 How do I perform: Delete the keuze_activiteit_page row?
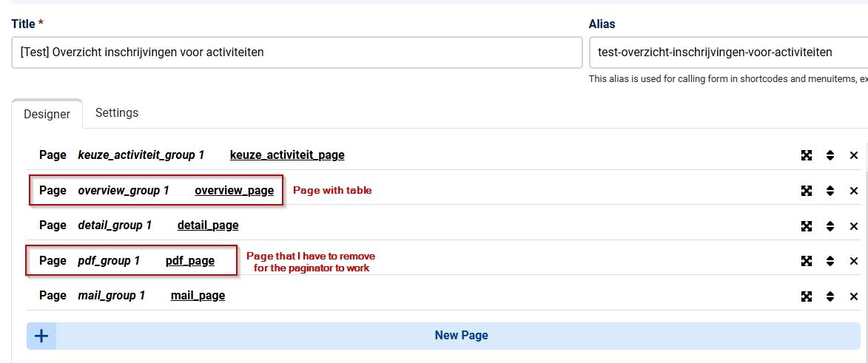tap(854, 155)
